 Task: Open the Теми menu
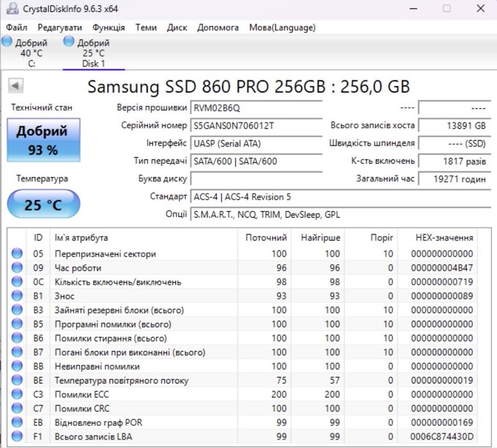pos(146,28)
